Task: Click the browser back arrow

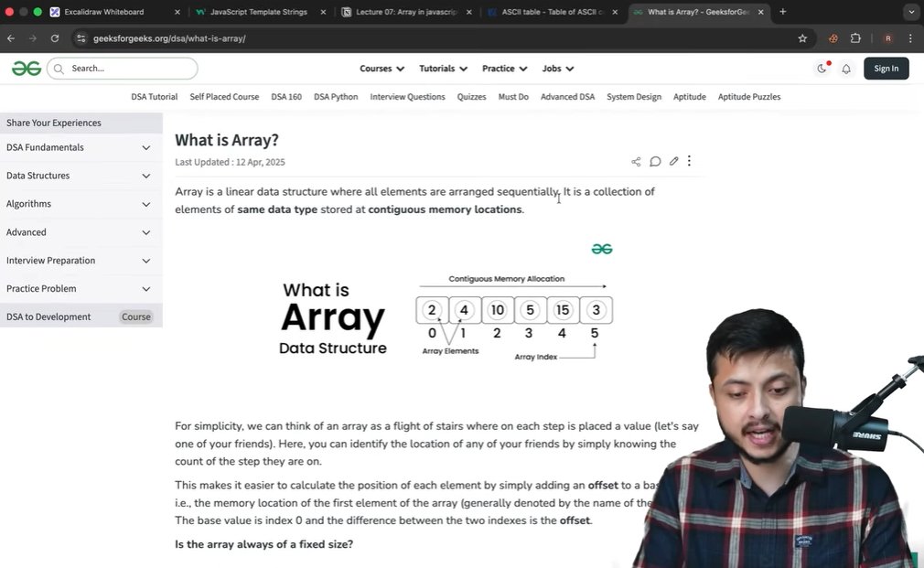Action: [x=11, y=38]
